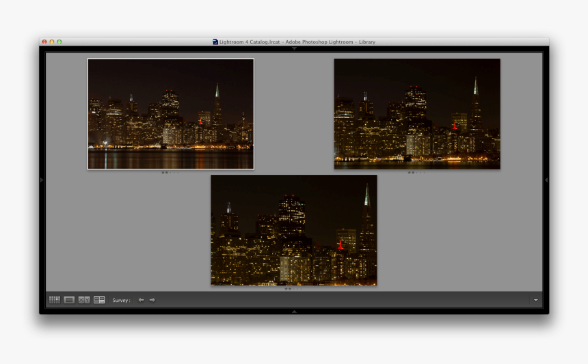Set star rating under top-left photo

170,173
